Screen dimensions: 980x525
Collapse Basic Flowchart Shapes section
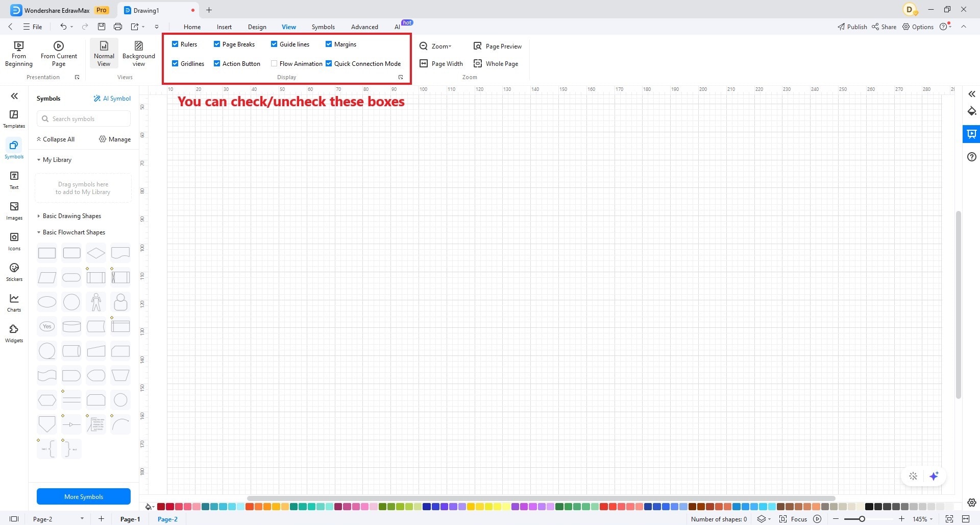pyautogui.click(x=39, y=232)
